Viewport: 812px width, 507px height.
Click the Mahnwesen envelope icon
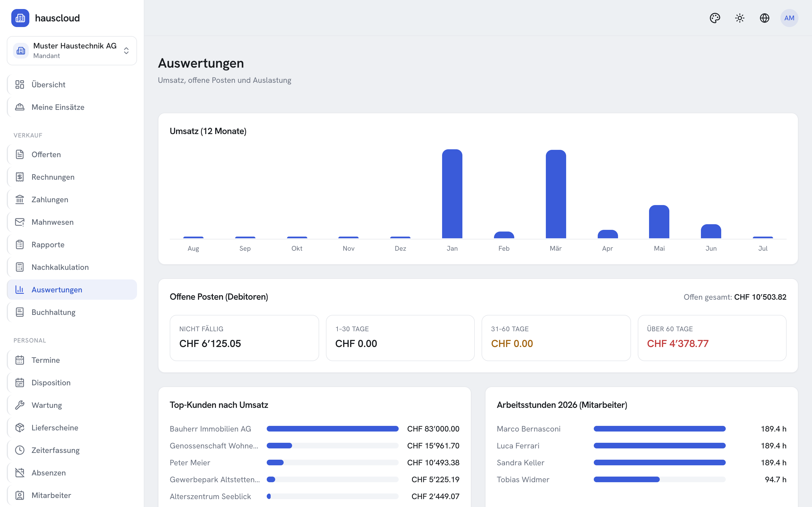click(x=20, y=222)
